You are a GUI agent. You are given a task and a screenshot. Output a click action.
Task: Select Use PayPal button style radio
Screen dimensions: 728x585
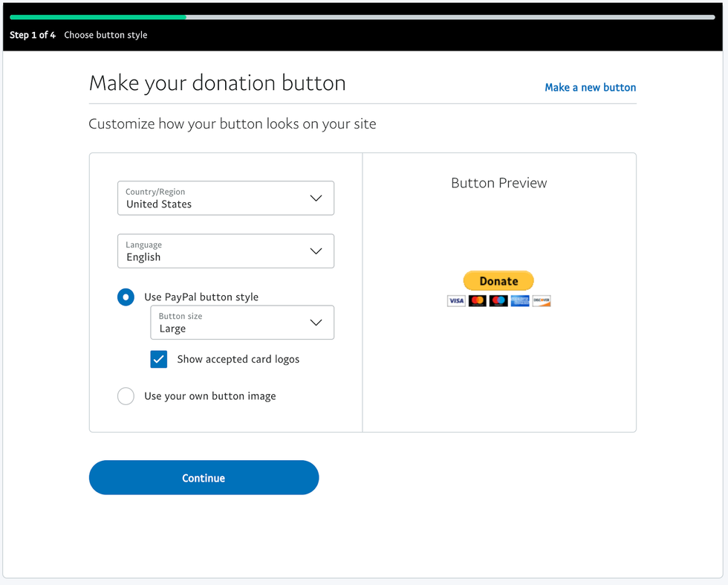tap(126, 297)
